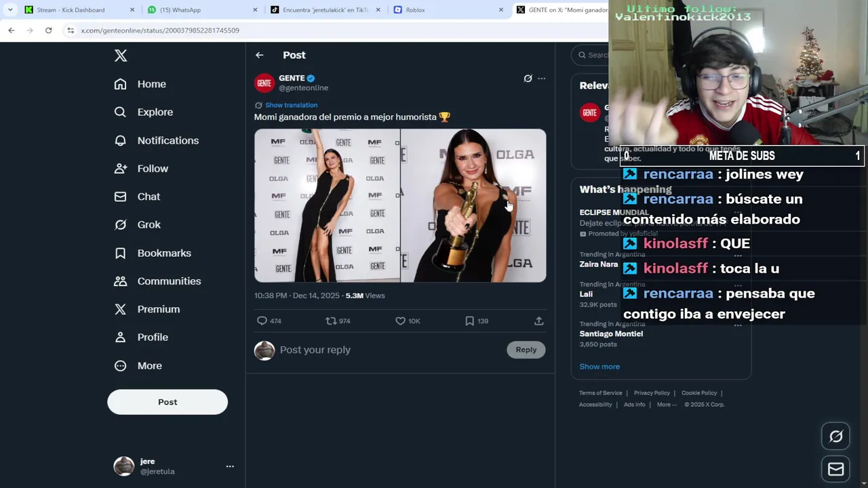Click the reply icon with 474
Image resolution: width=868 pixels, height=488 pixels.
click(262, 321)
